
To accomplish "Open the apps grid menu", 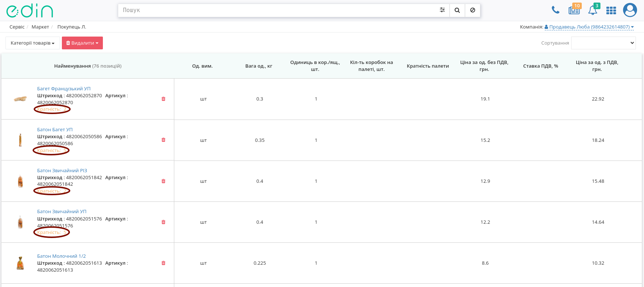I will pyautogui.click(x=611, y=11).
